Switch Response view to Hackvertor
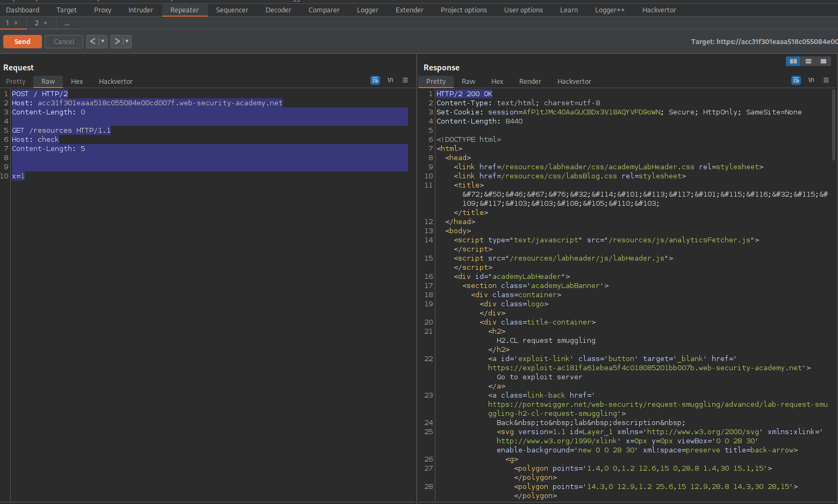 tap(574, 81)
